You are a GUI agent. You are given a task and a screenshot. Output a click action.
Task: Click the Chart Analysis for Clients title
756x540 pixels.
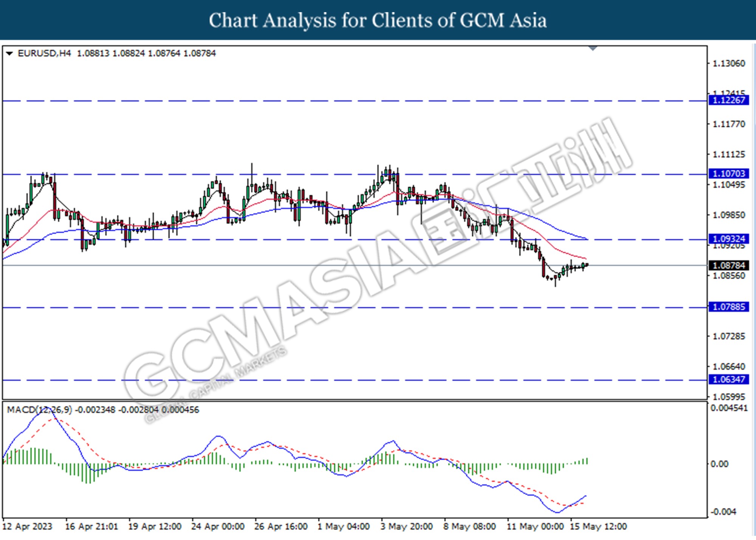(378, 20)
